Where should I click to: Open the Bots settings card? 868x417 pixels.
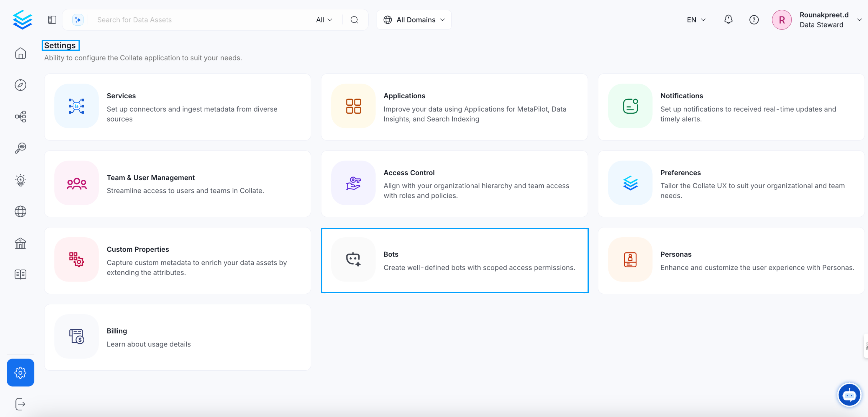(x=454, y=261)
